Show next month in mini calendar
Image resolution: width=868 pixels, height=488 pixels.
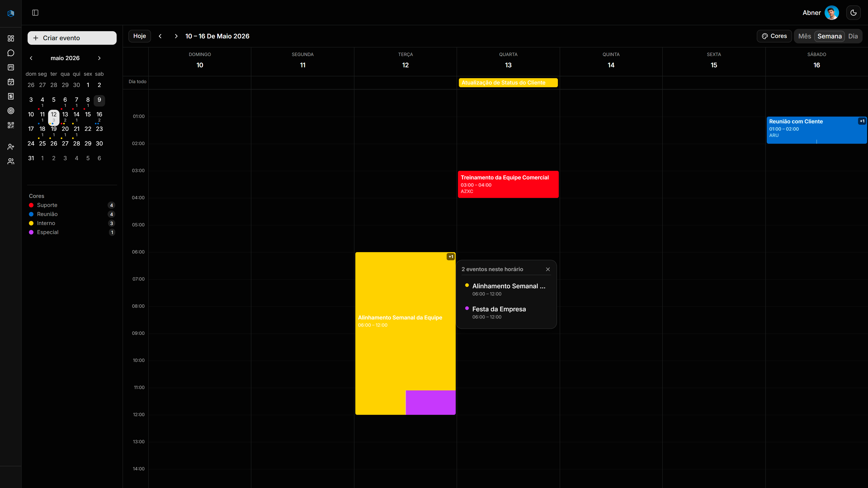99,58
